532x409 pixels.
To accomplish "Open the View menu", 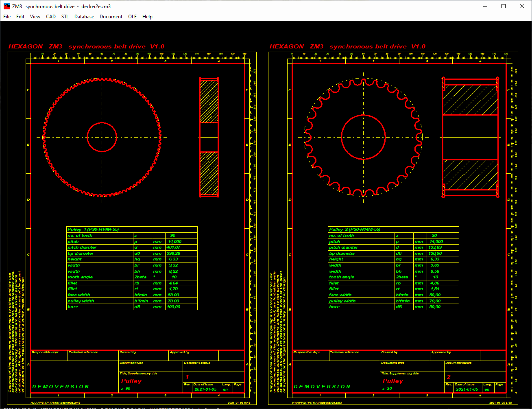I will click(35, 17).
